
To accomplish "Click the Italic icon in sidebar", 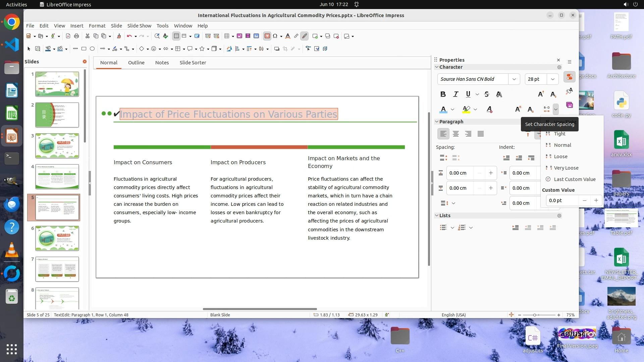I will pos(455,94).
